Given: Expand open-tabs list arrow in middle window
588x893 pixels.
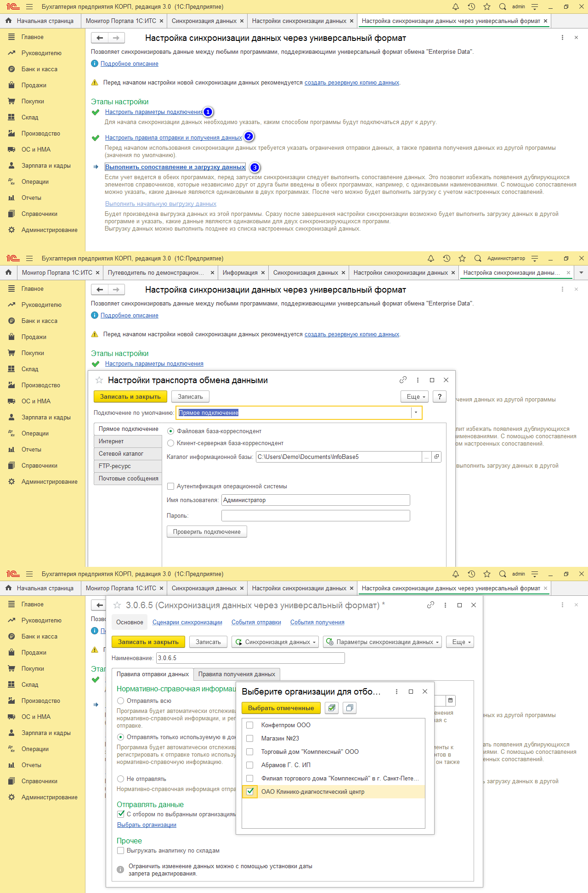Looking at the screenshot, I should click(x=581, y=272).
